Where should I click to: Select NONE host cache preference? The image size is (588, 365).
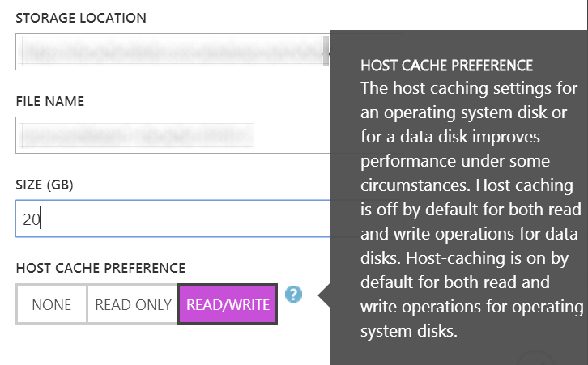pos(51,304)
